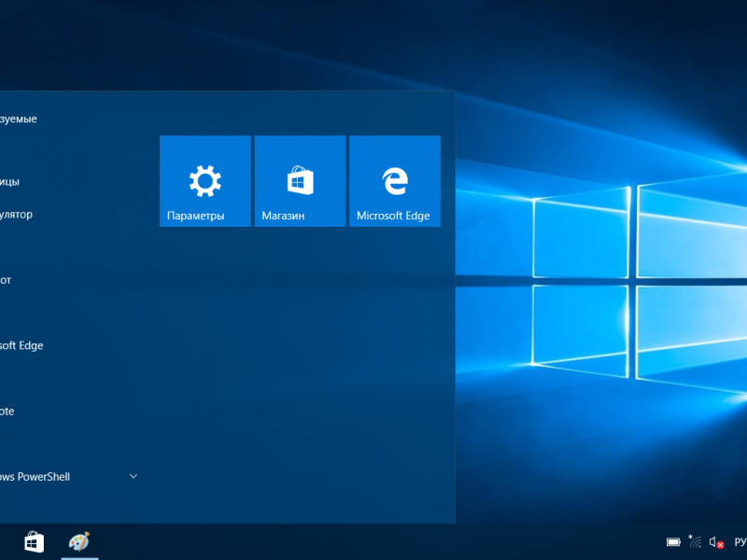Open the Магазин store tile
This screenshot has height=560, width=747.
tap(300, 181)
